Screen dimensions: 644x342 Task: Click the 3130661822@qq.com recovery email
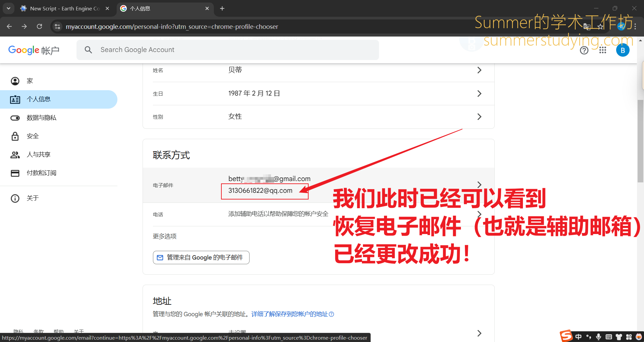pyautogui.click(x=260, y=190)
